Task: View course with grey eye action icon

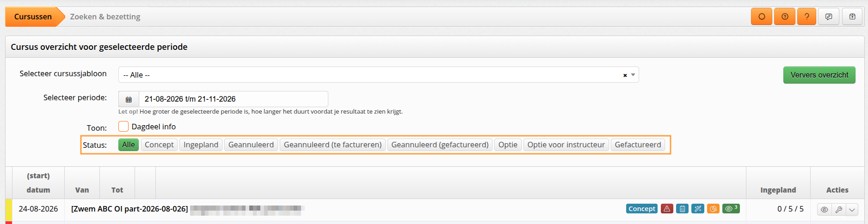Action: coord(824,210)
